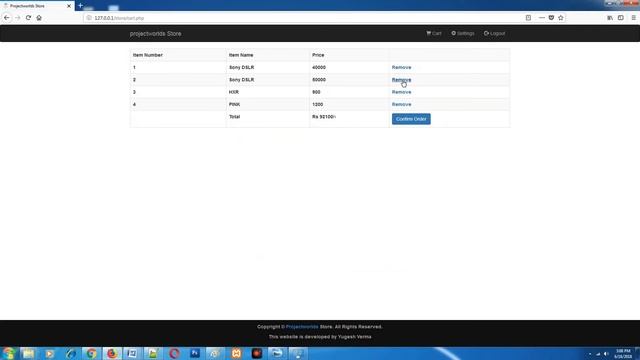Open Photoshop from the taskbar
640x360 pixels.
tap(195, 353)
